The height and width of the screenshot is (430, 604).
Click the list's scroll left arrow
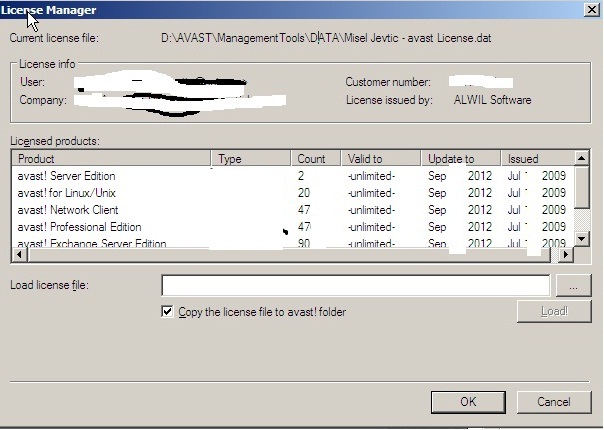[x=20, y=254]
